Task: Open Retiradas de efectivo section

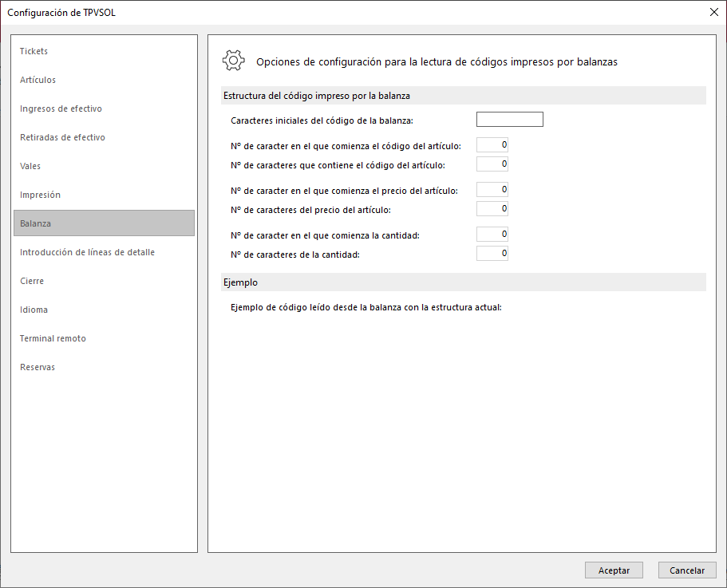Action: (x=104, y=137)
